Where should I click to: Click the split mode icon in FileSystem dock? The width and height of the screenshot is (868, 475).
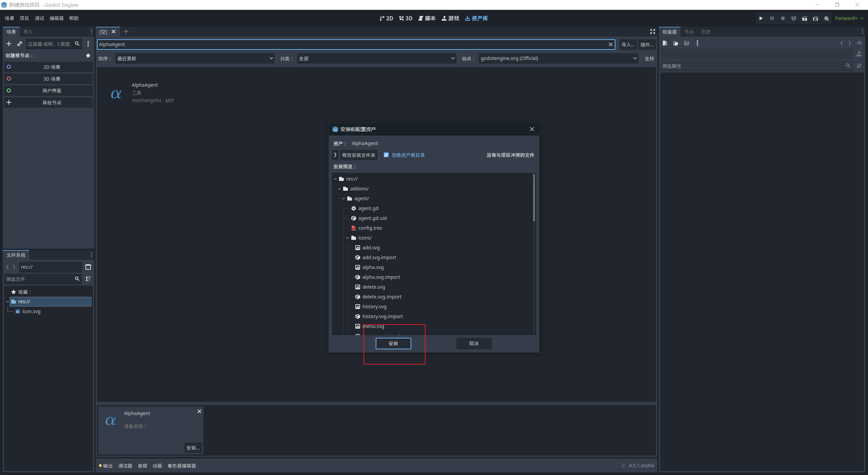[88, 267]
